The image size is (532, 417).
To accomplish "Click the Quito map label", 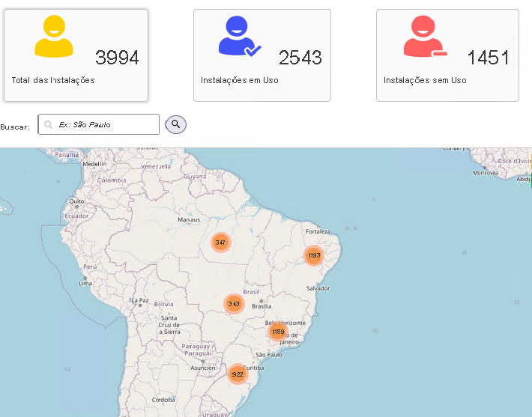I will (76, 201).
